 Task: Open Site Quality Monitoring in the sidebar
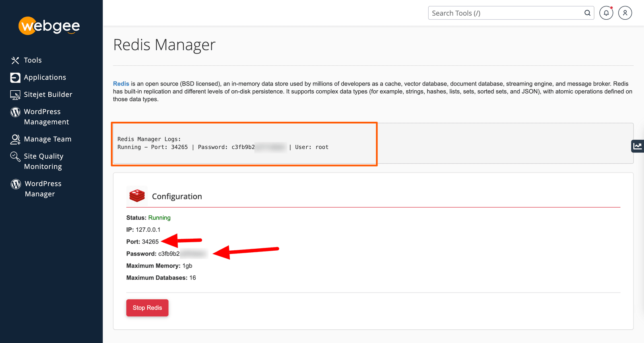click(x=43, y=161)
